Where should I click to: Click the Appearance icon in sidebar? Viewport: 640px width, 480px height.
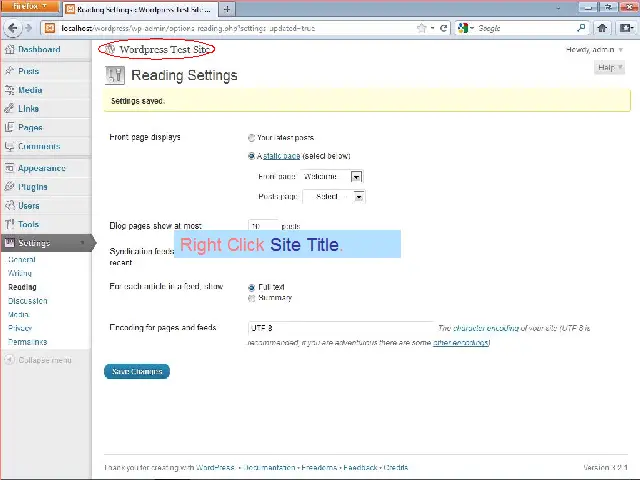(x=9, y=168)
